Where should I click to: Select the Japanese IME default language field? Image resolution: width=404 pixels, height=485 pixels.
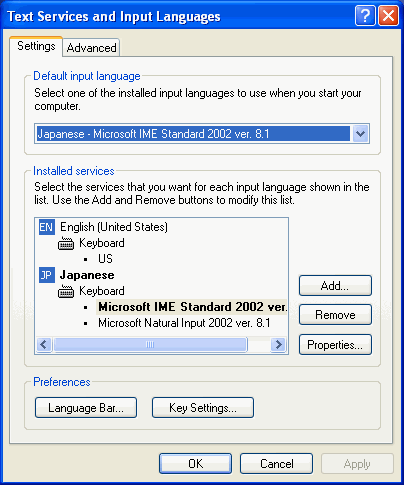coord(202,134)
